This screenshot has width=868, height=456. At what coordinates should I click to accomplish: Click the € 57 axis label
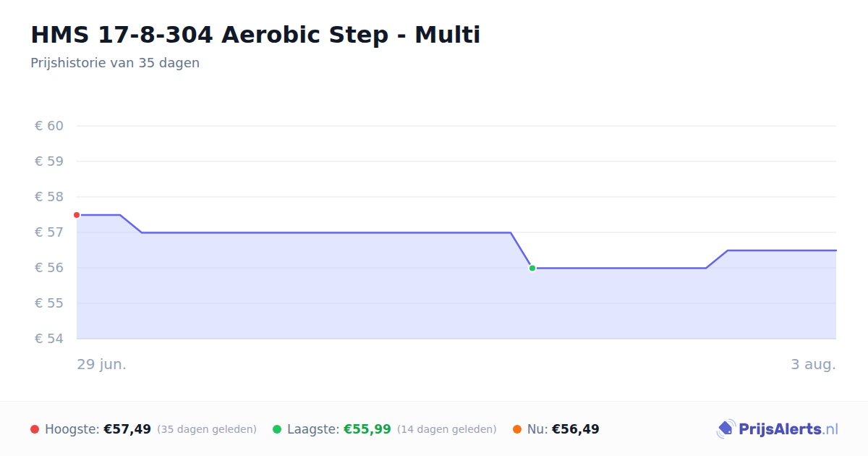coord(49,232)
